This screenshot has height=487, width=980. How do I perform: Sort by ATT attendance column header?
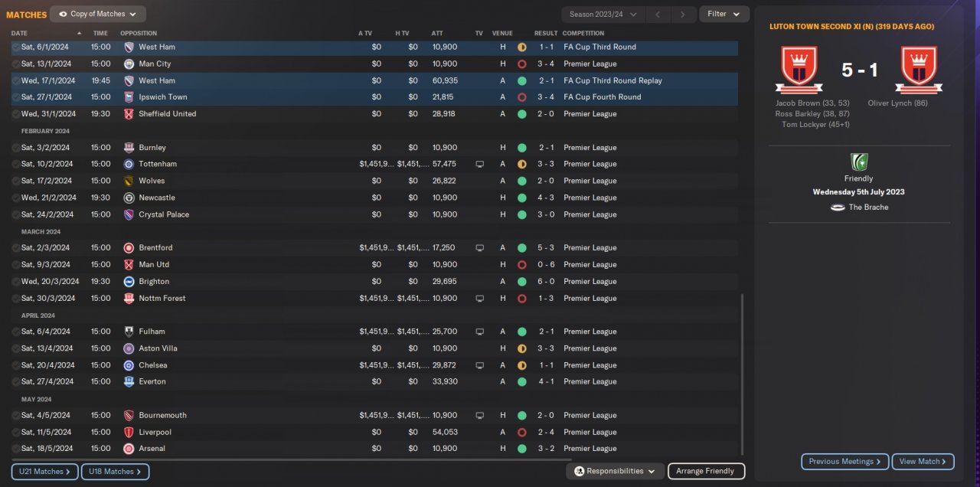437,34
